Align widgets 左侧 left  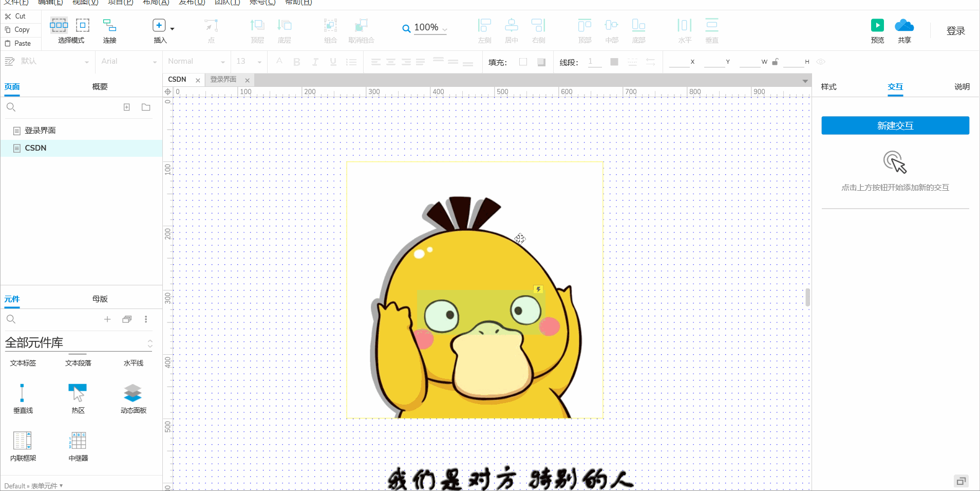484,30
